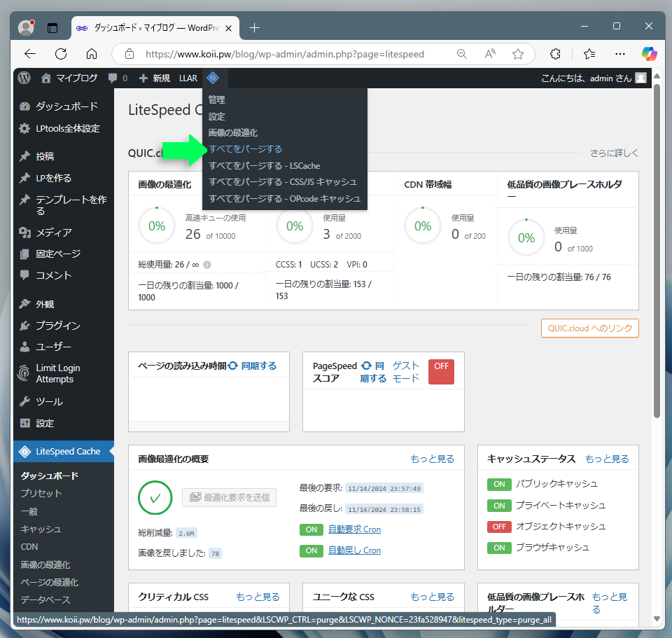Open Copilot icon in browser toolbar
672x638 pixels.
point(650,54)
